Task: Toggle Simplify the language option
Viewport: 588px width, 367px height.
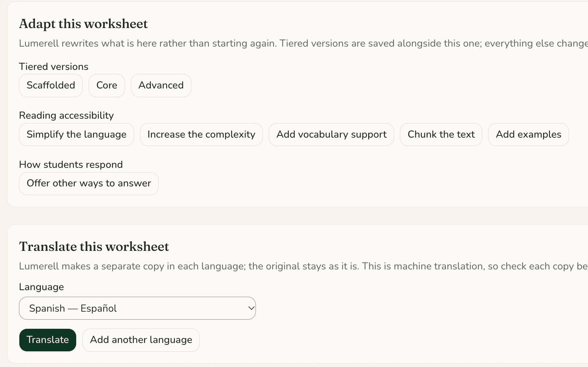Action: point(77,135)
